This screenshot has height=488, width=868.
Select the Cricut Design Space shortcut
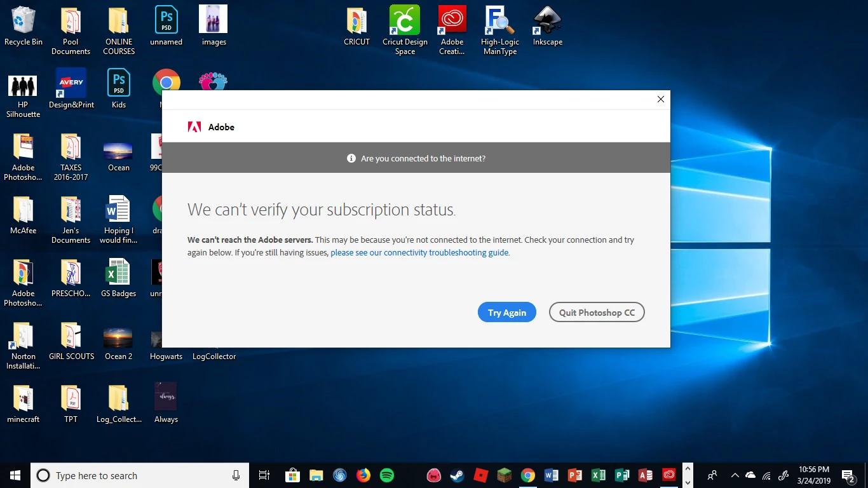405,30
